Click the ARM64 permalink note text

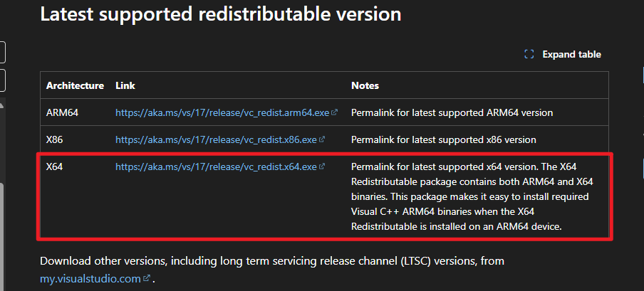pyautogui.click(x=452, y=112)
